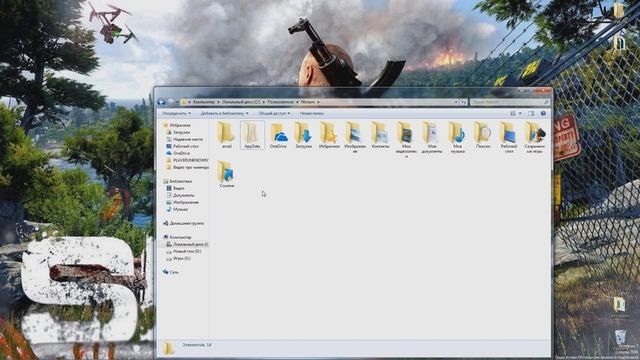
Task: Click Компьютер in the address breadcrumb
Action: coord(204,102)
